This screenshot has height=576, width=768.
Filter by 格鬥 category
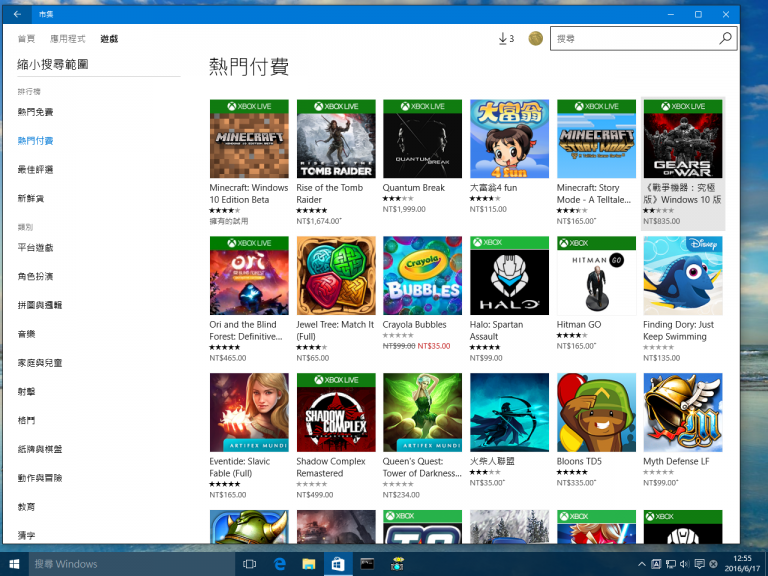pyautogui.click(x=26, y=420)
